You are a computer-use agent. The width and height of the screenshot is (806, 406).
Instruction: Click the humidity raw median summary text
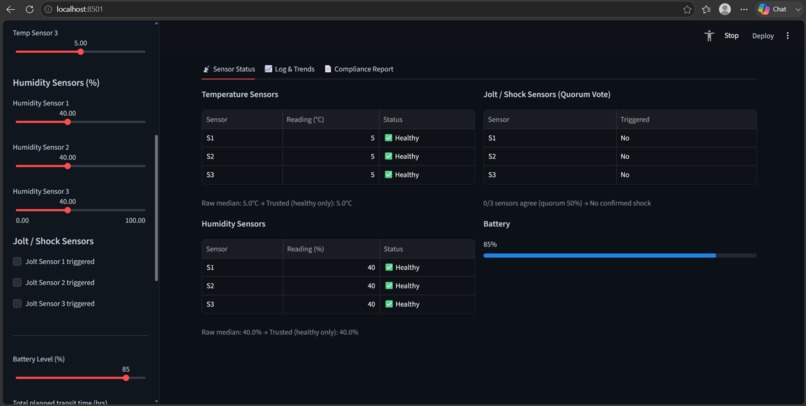click(280, 332)
